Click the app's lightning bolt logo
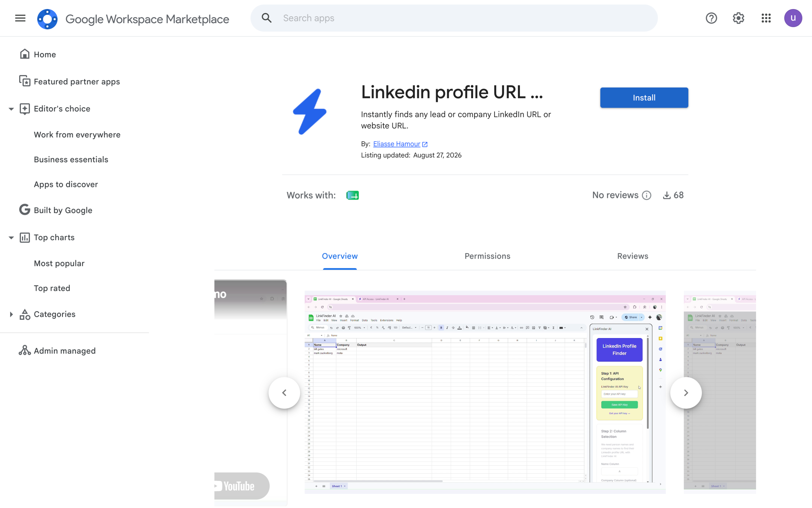Image resolution: width=812 pixels, height=508 pixels. pos(309,111)
